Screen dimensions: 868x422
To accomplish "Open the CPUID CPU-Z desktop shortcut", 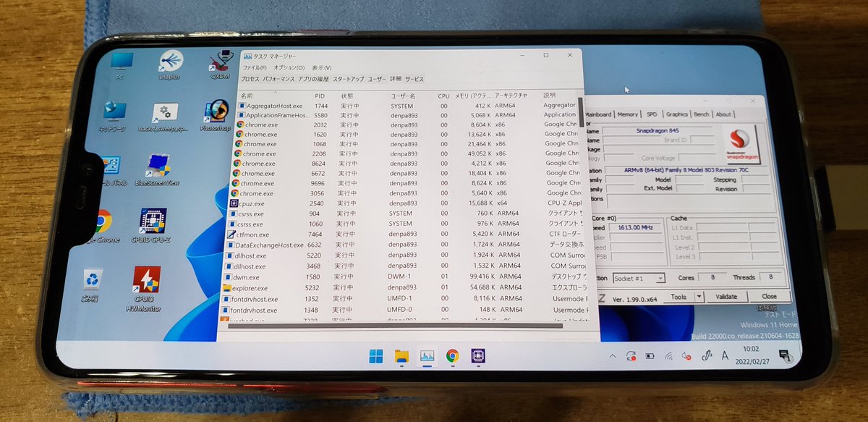I will point(152,225).
